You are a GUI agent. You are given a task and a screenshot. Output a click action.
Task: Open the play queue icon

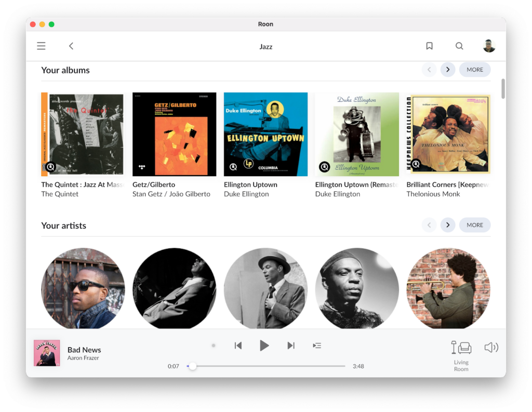point(317,345)
